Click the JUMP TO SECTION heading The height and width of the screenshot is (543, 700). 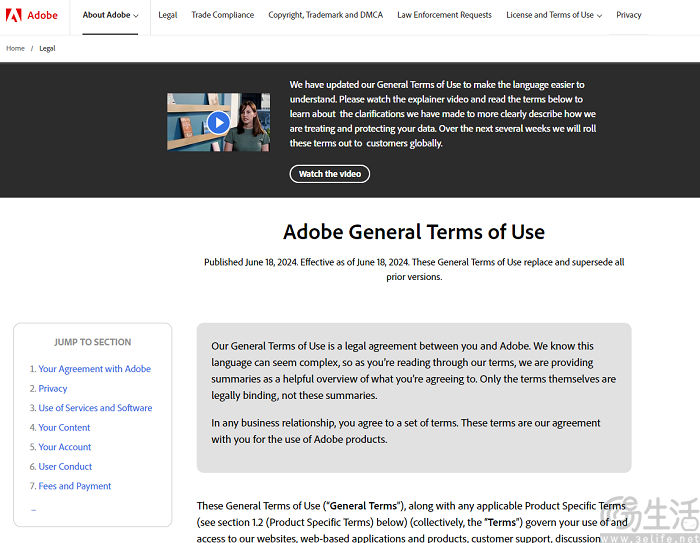[x=93, y=342]
